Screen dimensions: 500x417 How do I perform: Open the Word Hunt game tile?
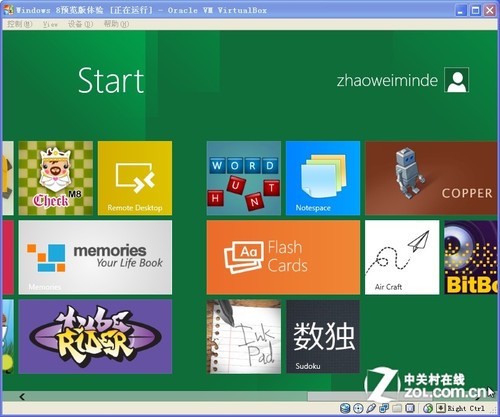tap(244, 178)
